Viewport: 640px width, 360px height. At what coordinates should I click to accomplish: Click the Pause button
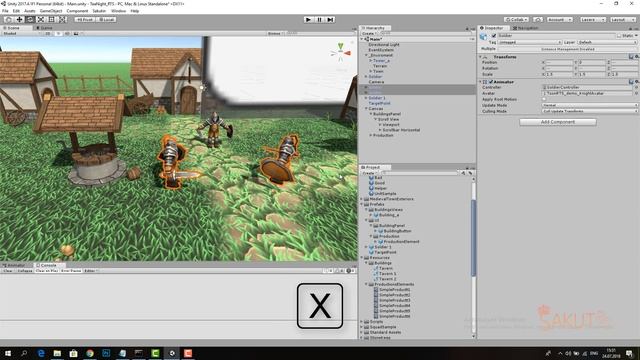click(320, 19)
